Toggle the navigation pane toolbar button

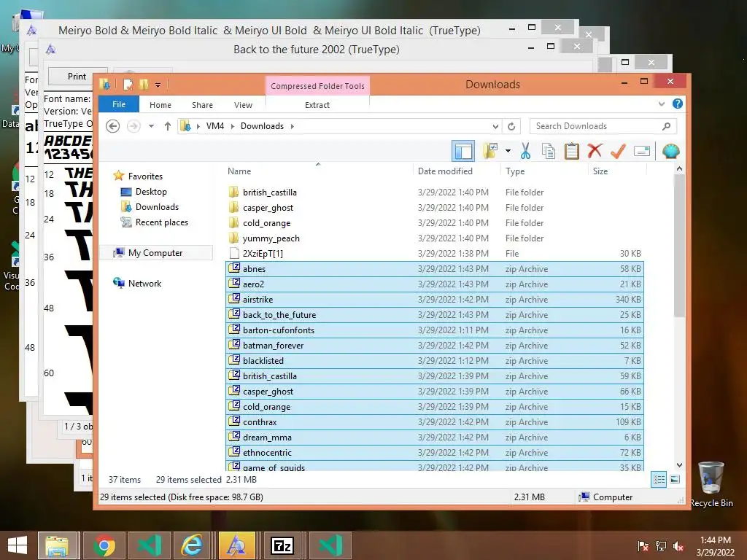[463, 152]
